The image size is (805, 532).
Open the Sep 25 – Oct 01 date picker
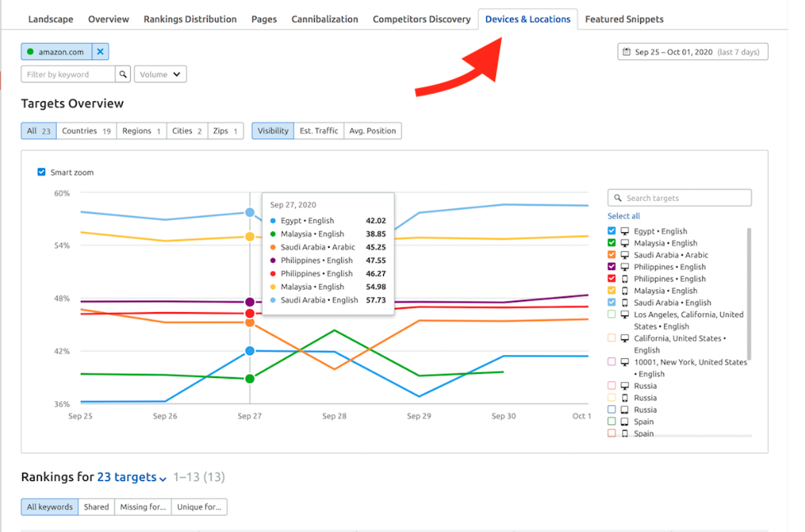tap(692, 52)
